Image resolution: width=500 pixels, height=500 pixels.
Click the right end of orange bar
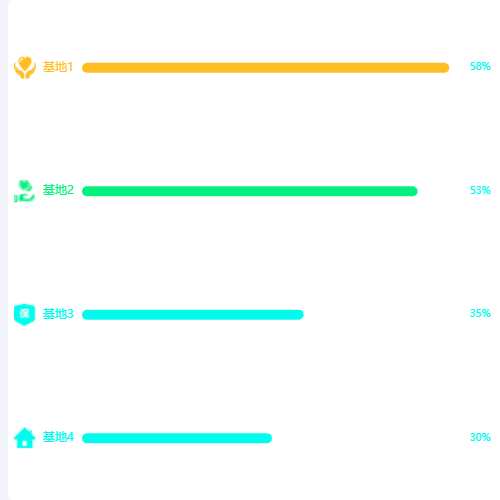445,68
